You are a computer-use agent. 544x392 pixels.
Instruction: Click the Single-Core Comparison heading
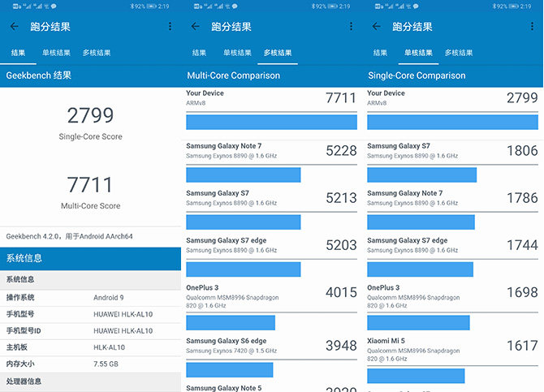tap(417, 75)
